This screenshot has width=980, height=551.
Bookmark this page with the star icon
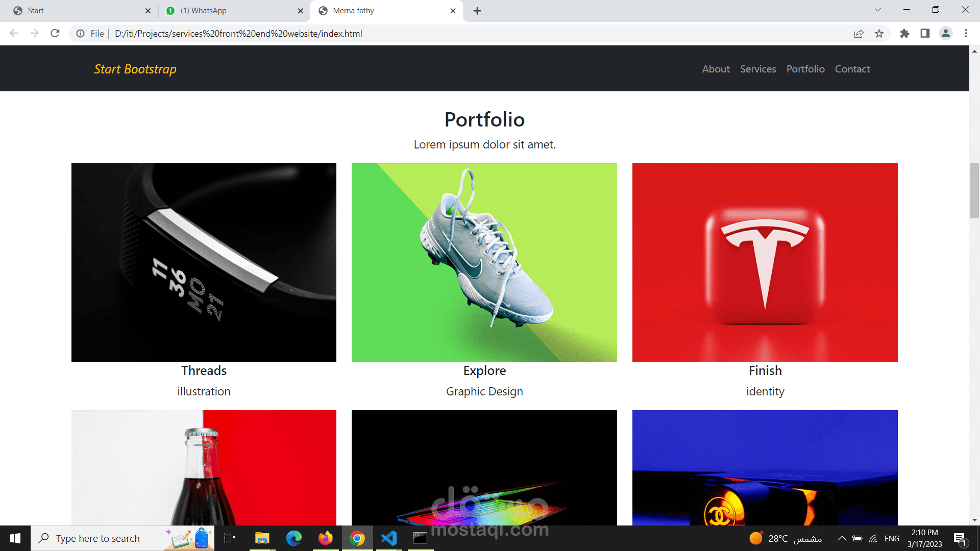click(879, 34)
